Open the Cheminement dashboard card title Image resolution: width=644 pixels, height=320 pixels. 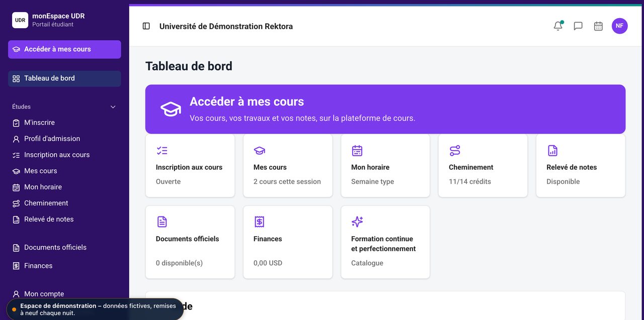click(471, 167)
